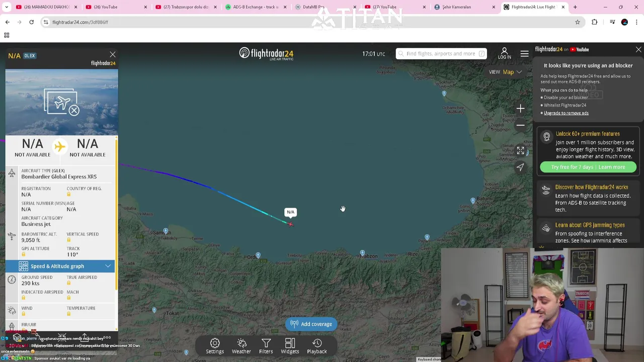Click the Ordu airport pin

click(x=258, y=256)
